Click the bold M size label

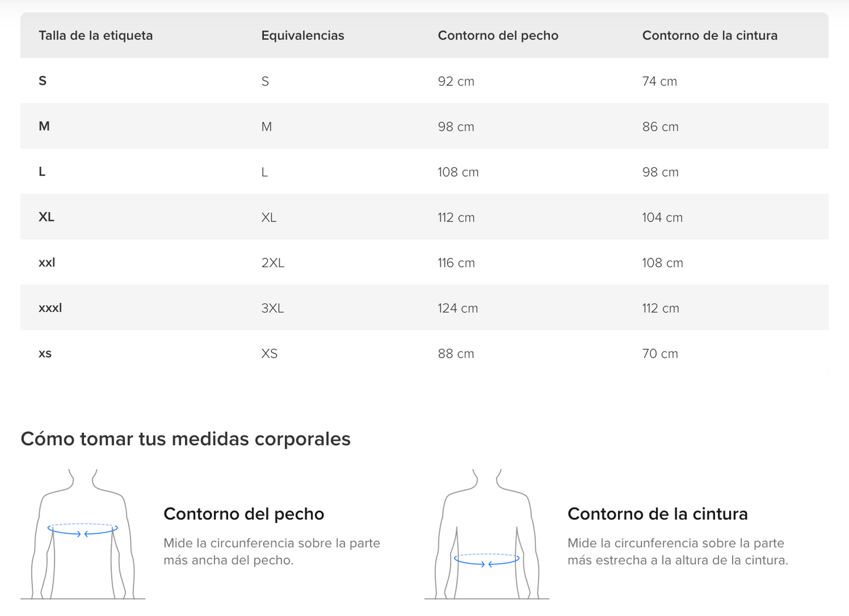[44, 126]
